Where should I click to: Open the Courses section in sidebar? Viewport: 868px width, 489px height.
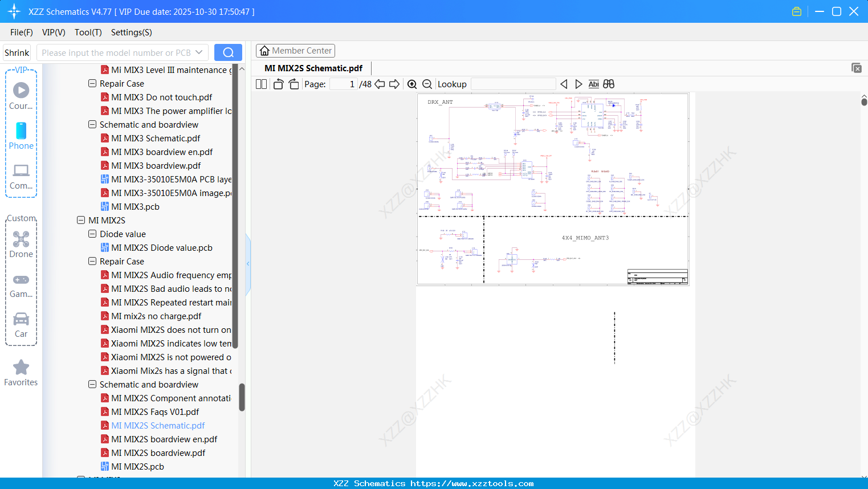21,96
